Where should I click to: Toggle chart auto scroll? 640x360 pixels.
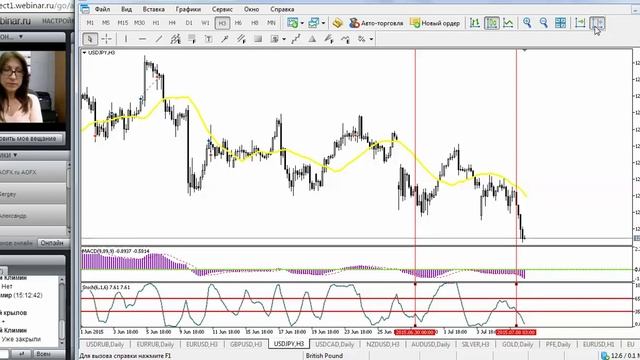580,23
